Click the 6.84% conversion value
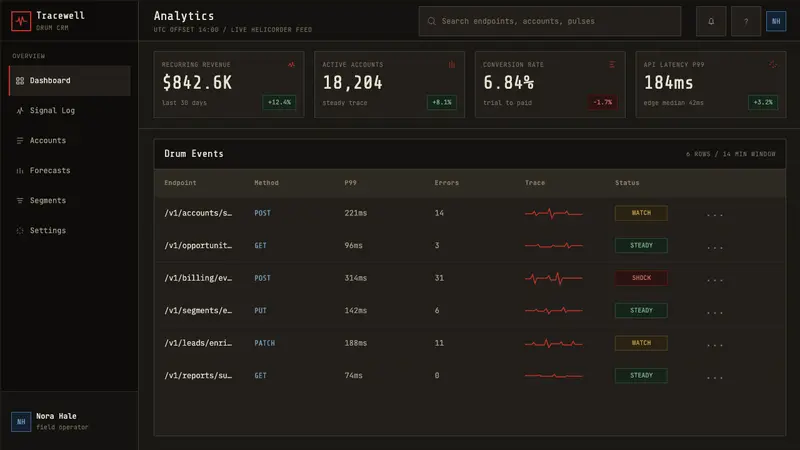 (x=508, y=83)
